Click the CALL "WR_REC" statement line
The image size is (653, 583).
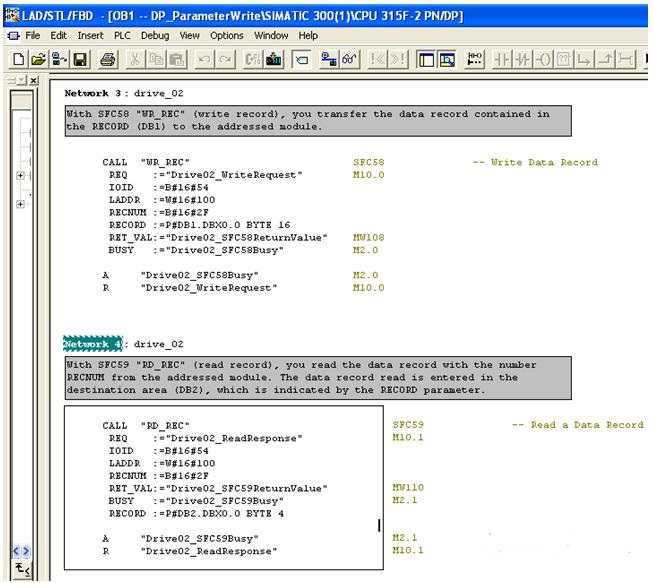pos(146,162)
